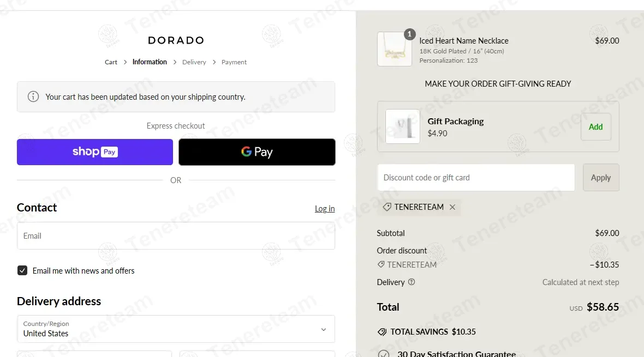644x357 pixels.
Task: Click the Total Savings tag icon
Action: (382, 332)
